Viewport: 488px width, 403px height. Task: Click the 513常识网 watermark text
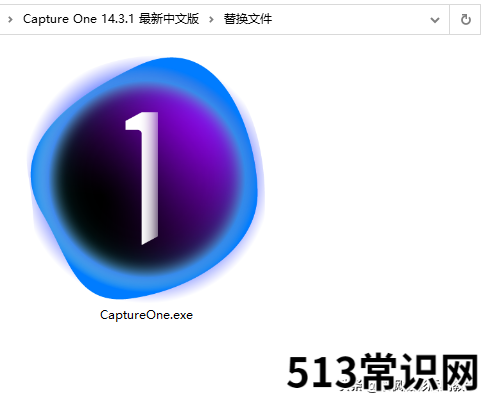coord(382,372)
